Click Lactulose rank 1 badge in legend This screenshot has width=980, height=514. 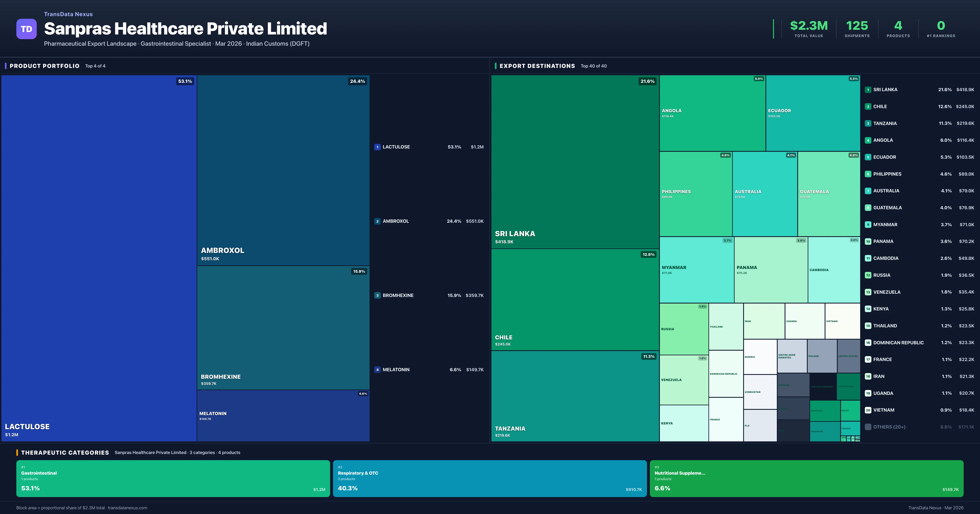[x=377, y=147]
